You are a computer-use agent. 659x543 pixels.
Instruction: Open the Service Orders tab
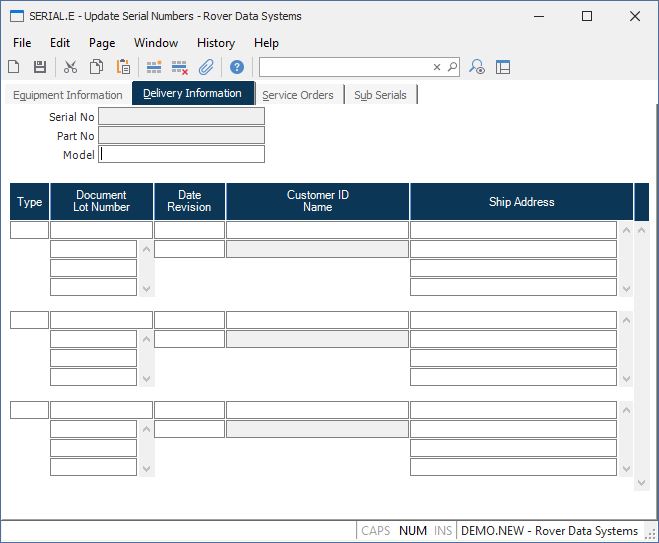tap(298, 95)
